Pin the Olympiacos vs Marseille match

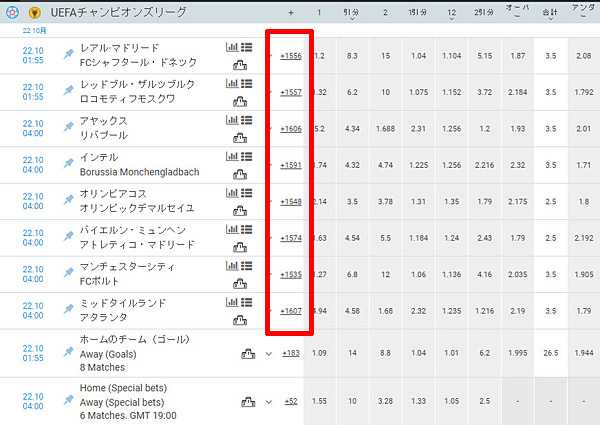pyautogui.click(x=68, y=200)
